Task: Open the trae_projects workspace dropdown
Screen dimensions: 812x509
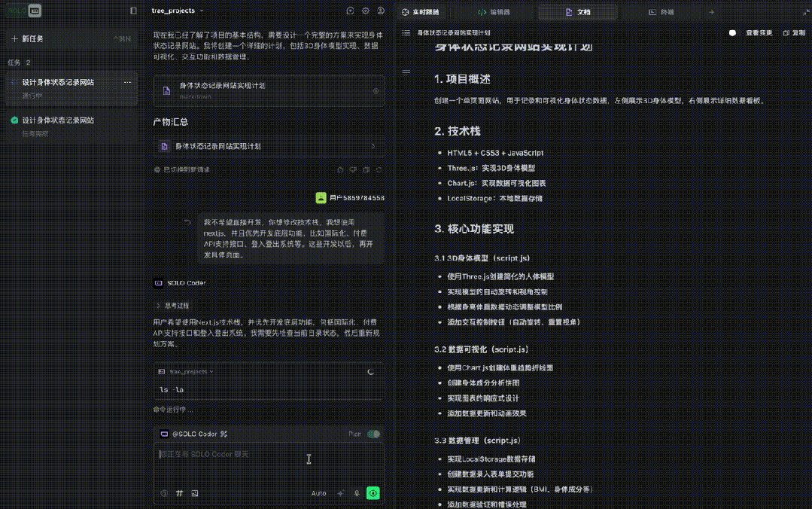Action: [x=174, y=11]
